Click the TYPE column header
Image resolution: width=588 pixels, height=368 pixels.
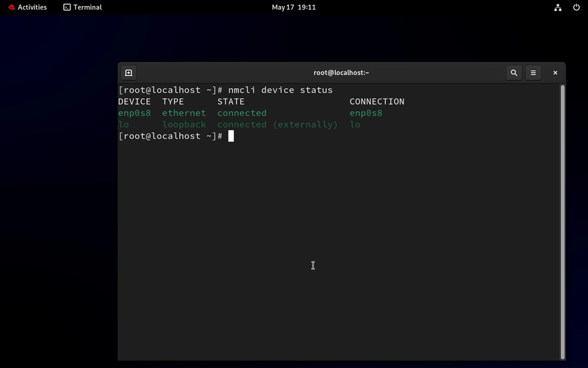pos(173,102)
